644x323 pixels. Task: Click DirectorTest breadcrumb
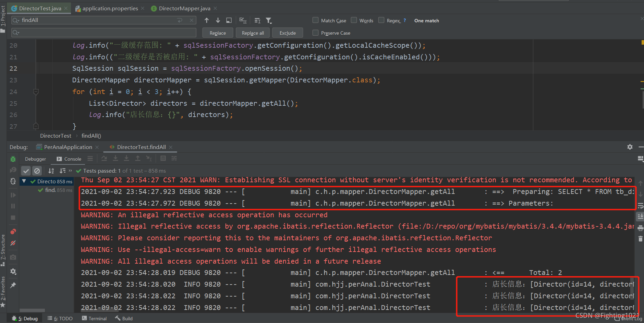click(x=56, y=136)
